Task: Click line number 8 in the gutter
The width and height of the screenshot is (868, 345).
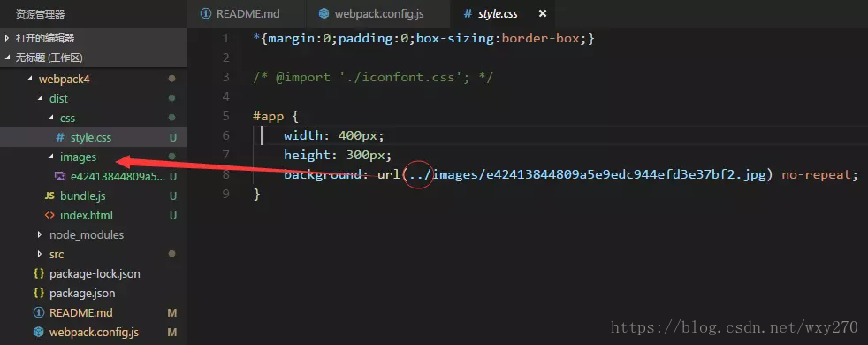Action: (x=225, y=174)
